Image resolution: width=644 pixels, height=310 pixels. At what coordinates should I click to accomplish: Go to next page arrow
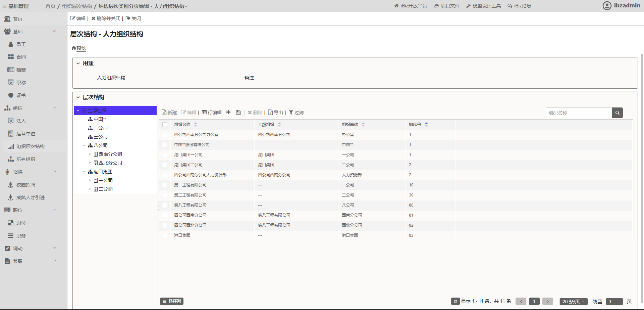coord(548,301)
